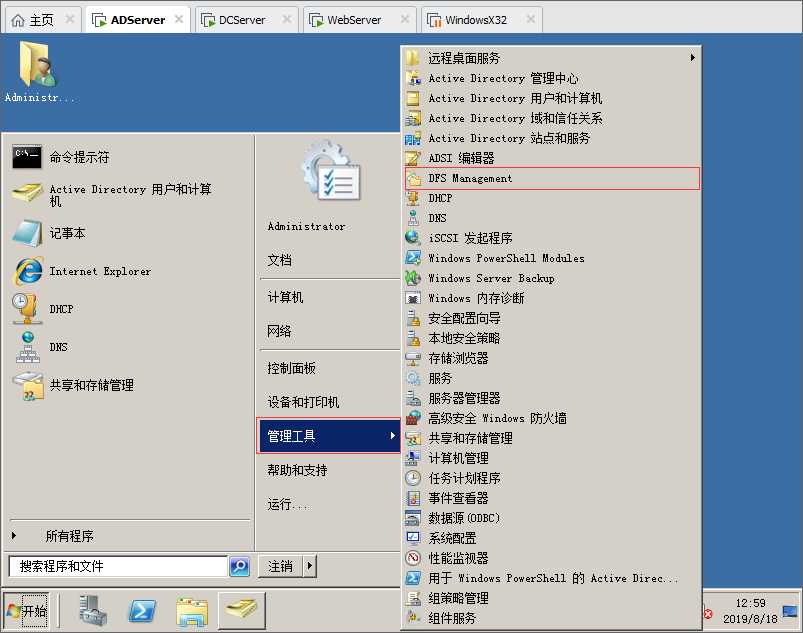
Task: Open the 注销 options arrow dropdown
Action: click(x=310, y=566)
